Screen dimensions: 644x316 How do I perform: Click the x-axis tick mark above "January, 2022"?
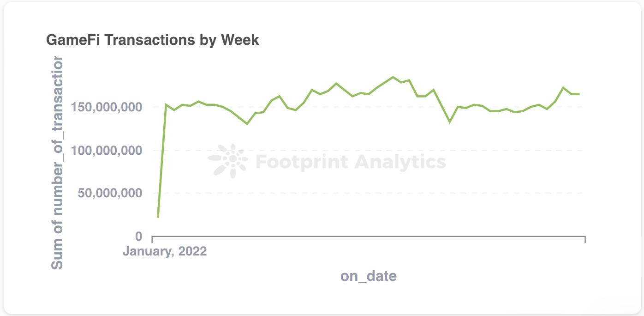152,239
